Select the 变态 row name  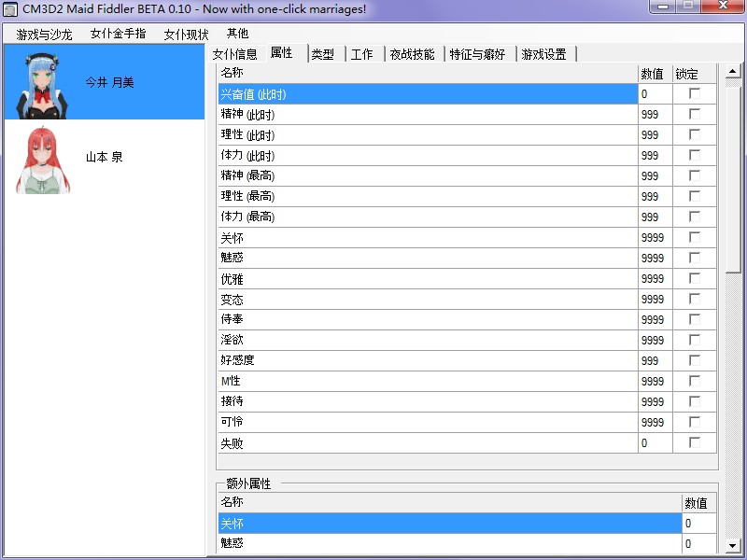click(x=428, y=299)
